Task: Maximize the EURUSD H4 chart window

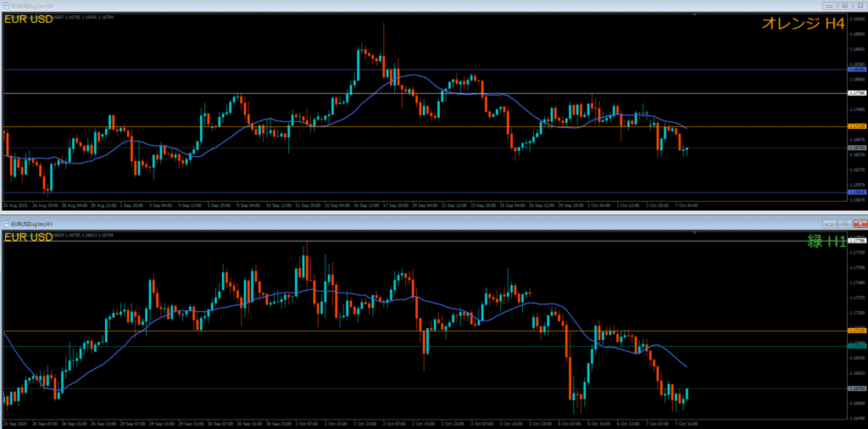Action: click(x=844, y=4)
